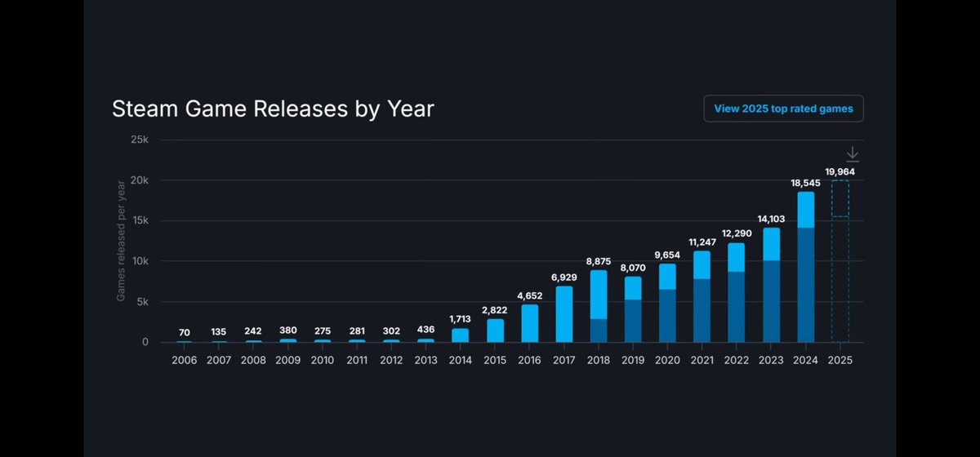This screenshot has height=457, width=980.
Task: Click the 18,545 value label
Action: (x=805, y=183)
